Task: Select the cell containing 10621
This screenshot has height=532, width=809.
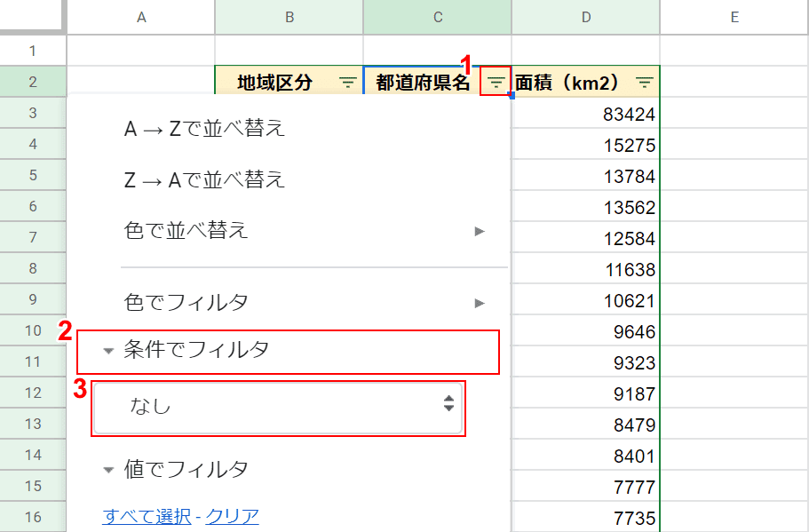Action: [585, 299]
